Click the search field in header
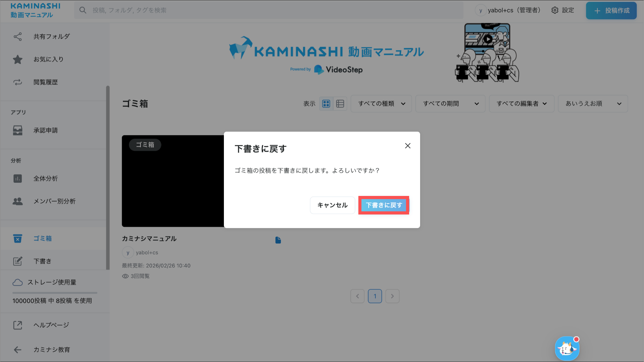 (269, 10)
